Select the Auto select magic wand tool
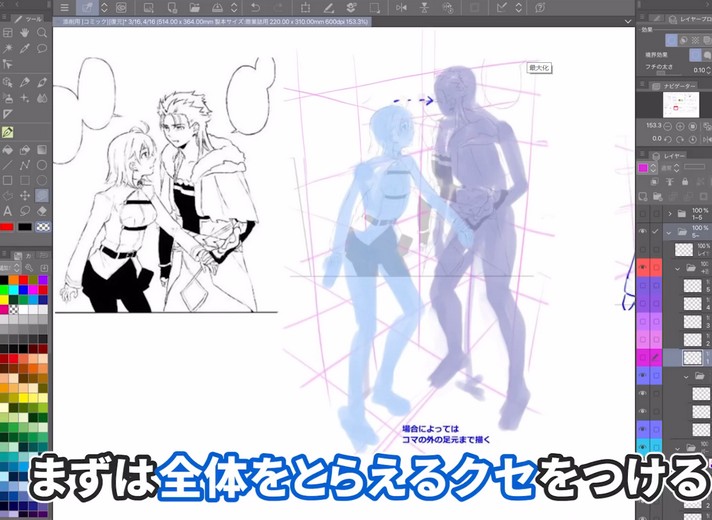712x520 pixels. [7, 49]
